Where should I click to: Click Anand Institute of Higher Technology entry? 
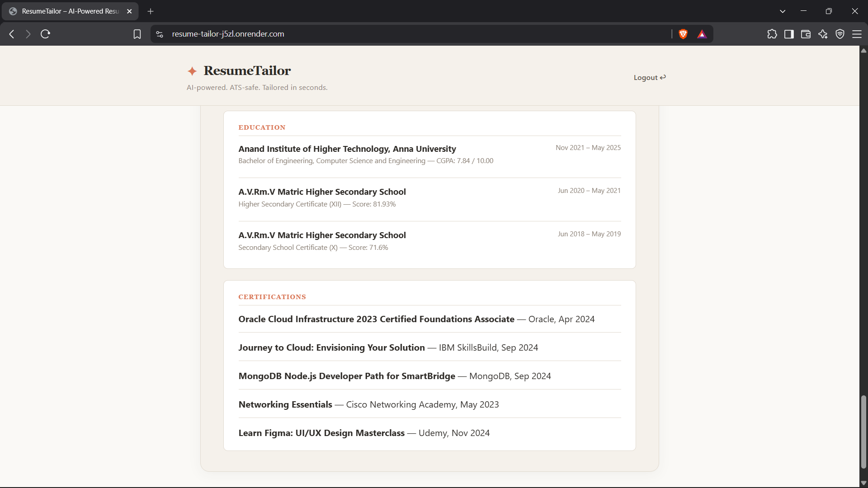pyautogui.click(x=347, y=149)
